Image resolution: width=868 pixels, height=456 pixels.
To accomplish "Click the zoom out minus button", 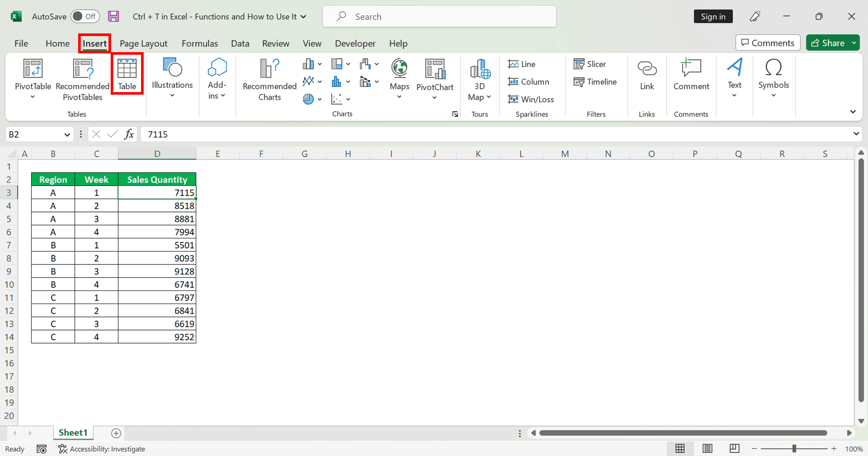I will 754,449.
